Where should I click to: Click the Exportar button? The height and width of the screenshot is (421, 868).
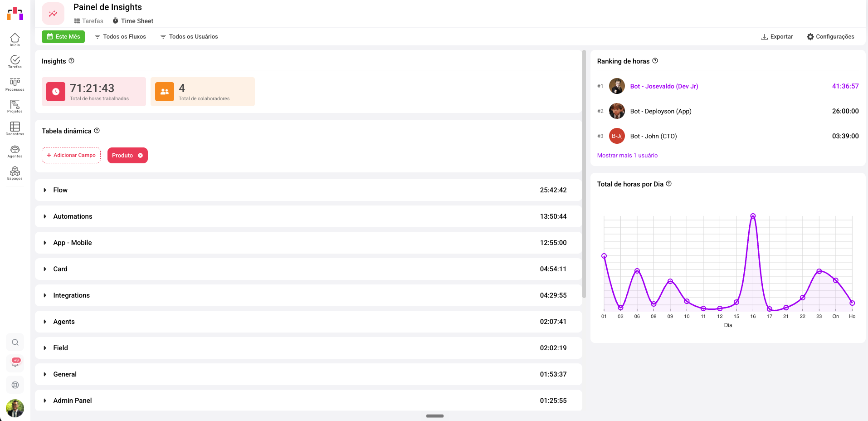777,37
